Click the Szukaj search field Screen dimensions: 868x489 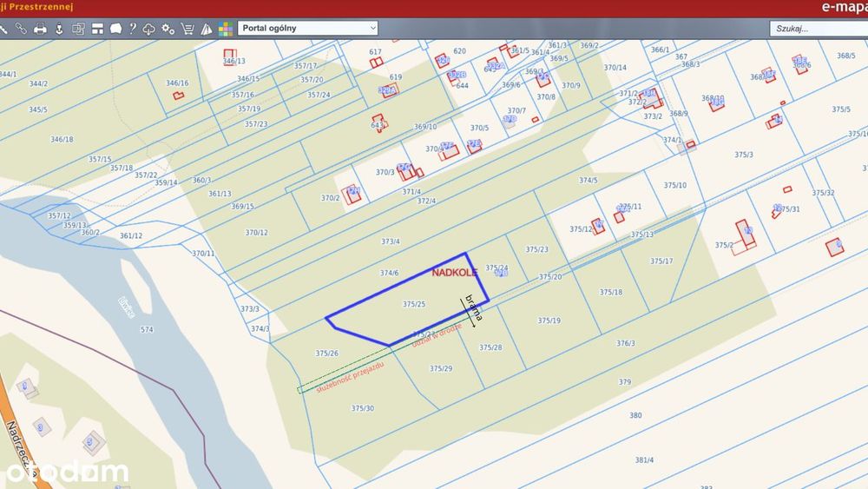[819, 29]
